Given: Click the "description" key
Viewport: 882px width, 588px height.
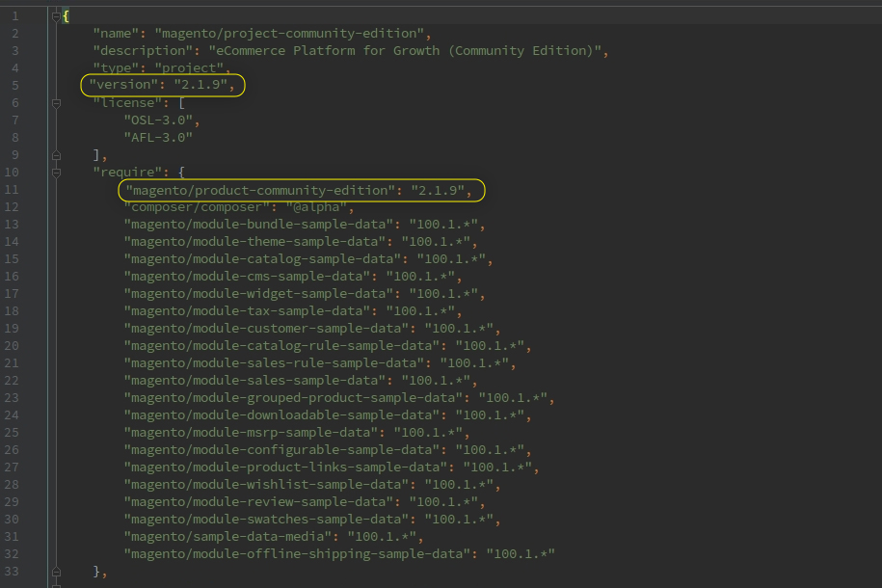Looking at the screenshot, I should [x=143, y=51].
